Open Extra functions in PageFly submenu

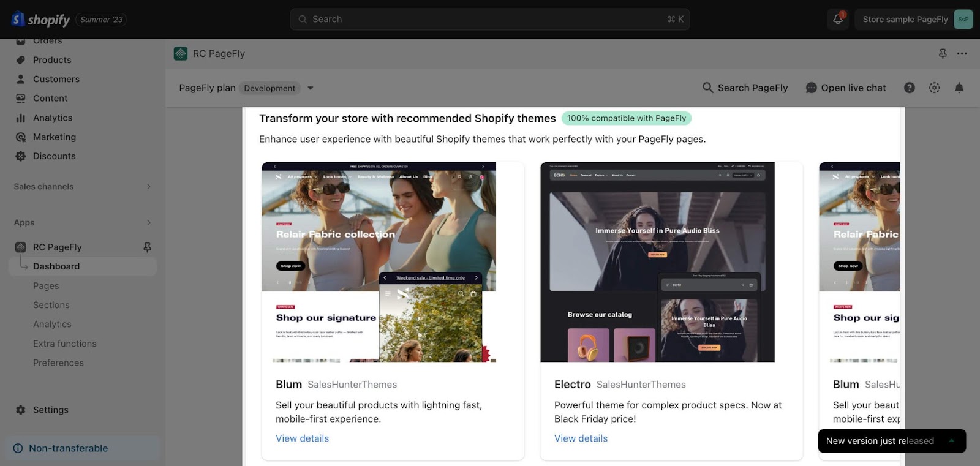pos(65,344)
